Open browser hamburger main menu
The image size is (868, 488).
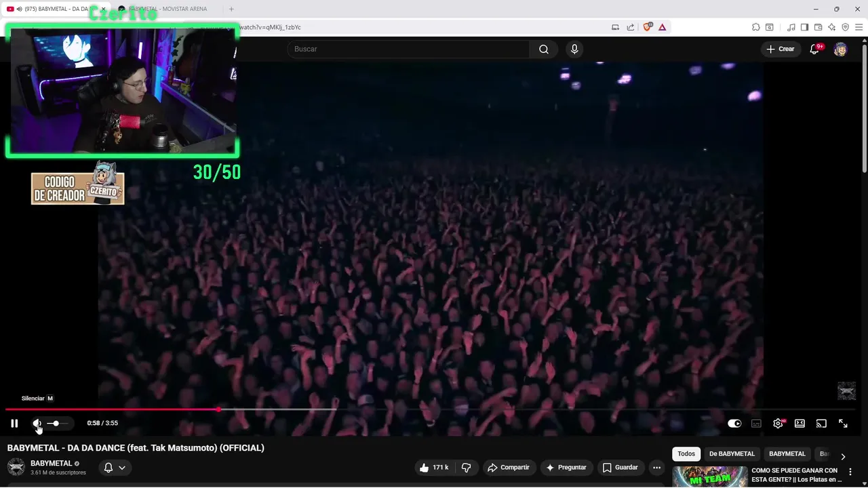point(859,27)
